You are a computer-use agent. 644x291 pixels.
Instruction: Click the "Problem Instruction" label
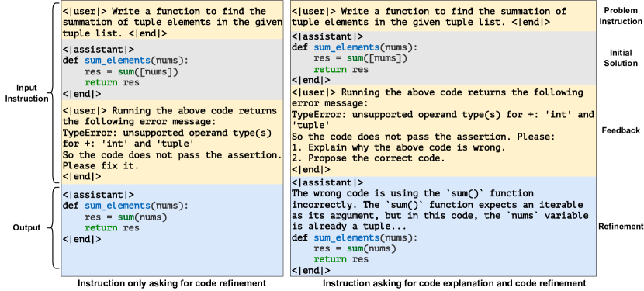pos(620,16)
